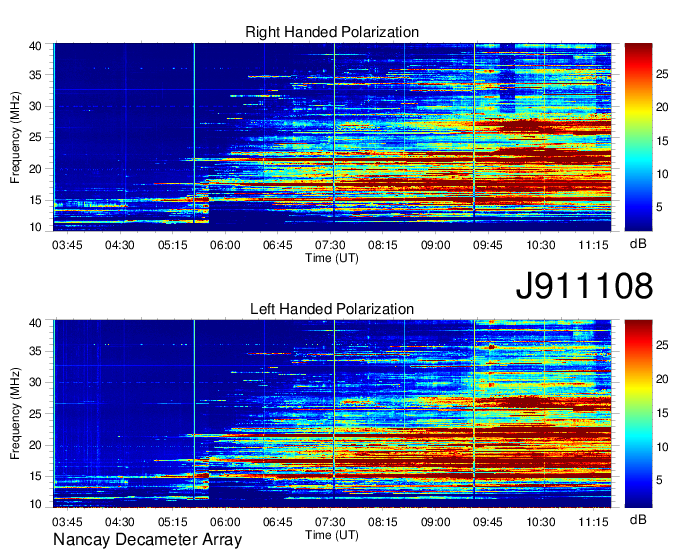This screenshot has height=552, width=680.
Task: Click Frequency (MHz) label of Left Handed plot
Action: [x=15, y=414]
